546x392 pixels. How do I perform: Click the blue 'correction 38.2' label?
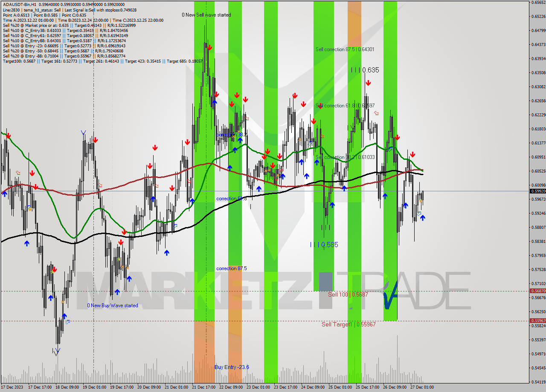[x=231, y=135]
